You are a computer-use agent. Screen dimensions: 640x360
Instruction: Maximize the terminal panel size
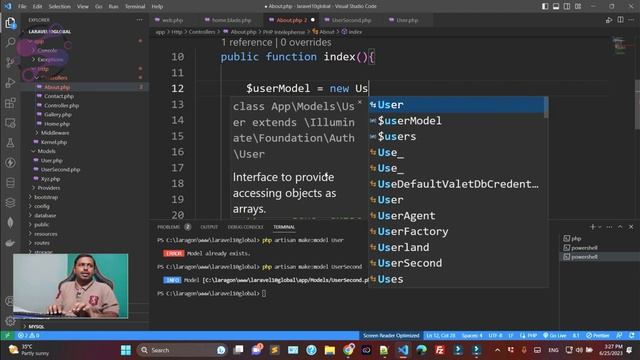(620, 227)
